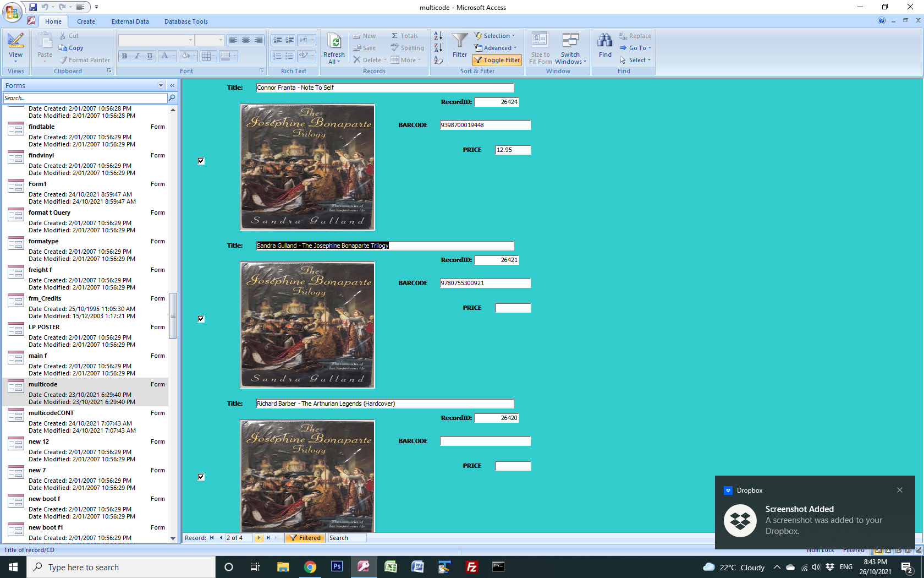The width and height of the screenshot is (924, 578).
Task: Center align text
Action: (246, 40)
